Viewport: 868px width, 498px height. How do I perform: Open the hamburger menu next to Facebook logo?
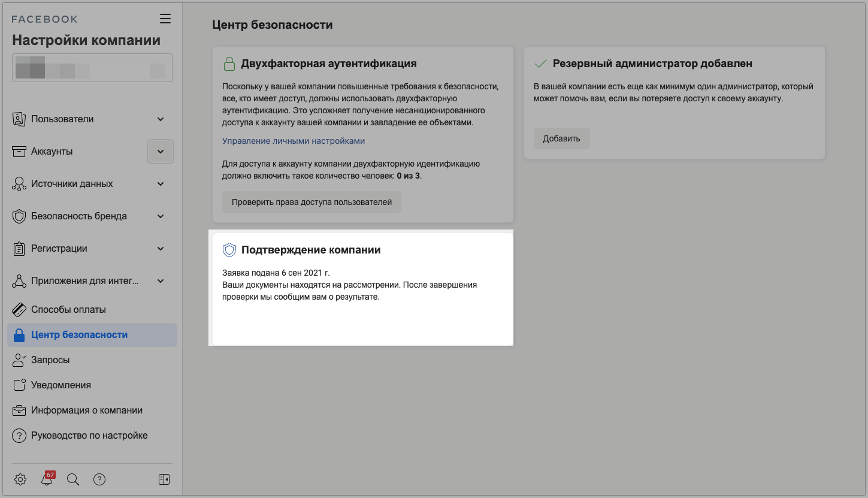(x=165, y=19)
